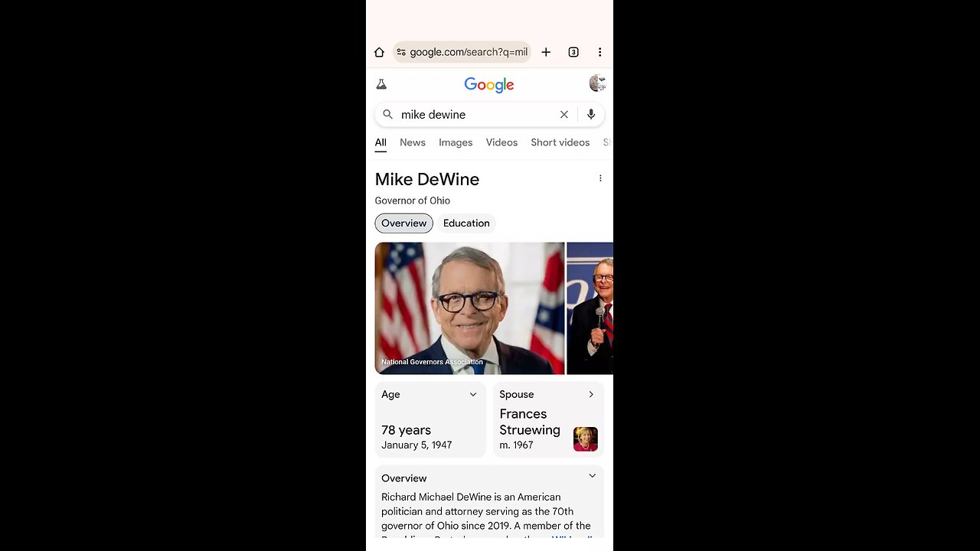Viewport: 980px width, 551px height.
Task: Open Mike DeWine panel more options
Action: [x=600, y=178]
